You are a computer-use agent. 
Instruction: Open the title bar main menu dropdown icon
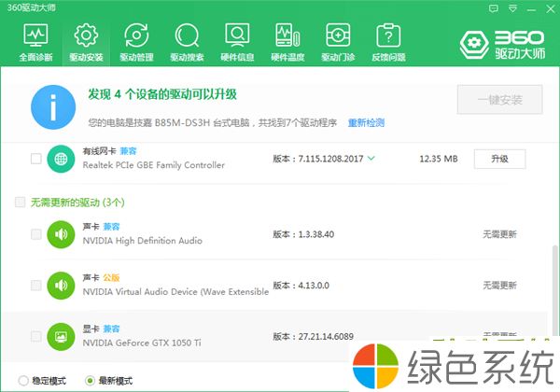[x=512, y=8]
